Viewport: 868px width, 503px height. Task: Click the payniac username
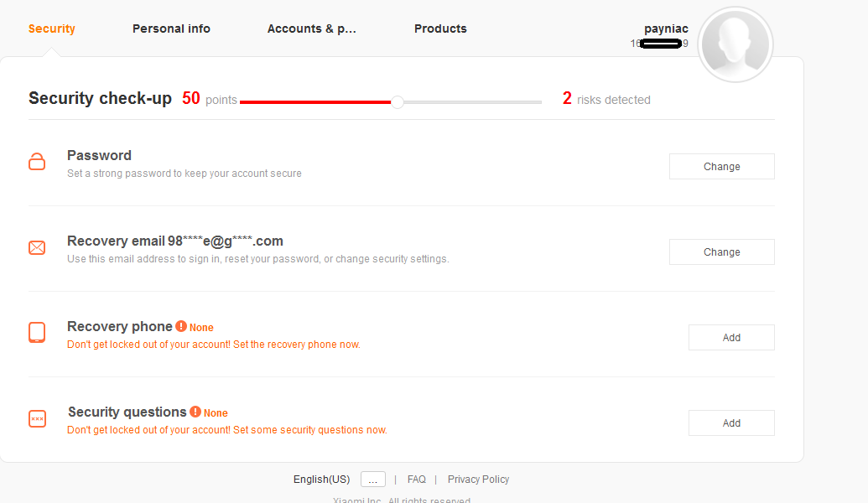tap(666, 29)
